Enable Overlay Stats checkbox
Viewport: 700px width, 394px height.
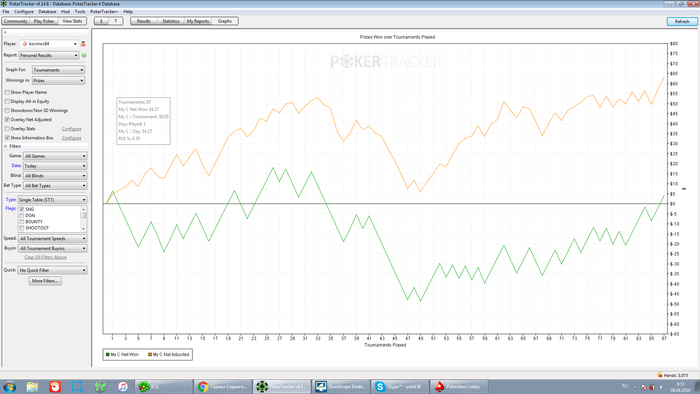[7, 129]
